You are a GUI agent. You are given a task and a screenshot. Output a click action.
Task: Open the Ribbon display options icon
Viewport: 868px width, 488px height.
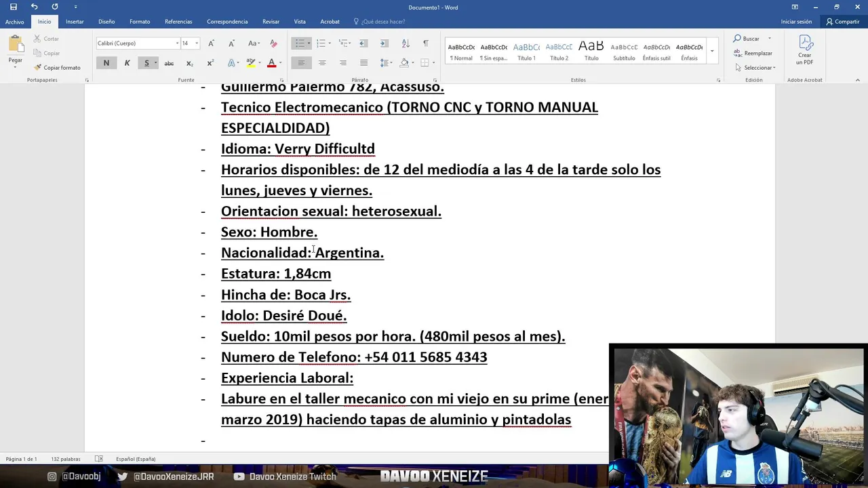[x=795, y=7]
